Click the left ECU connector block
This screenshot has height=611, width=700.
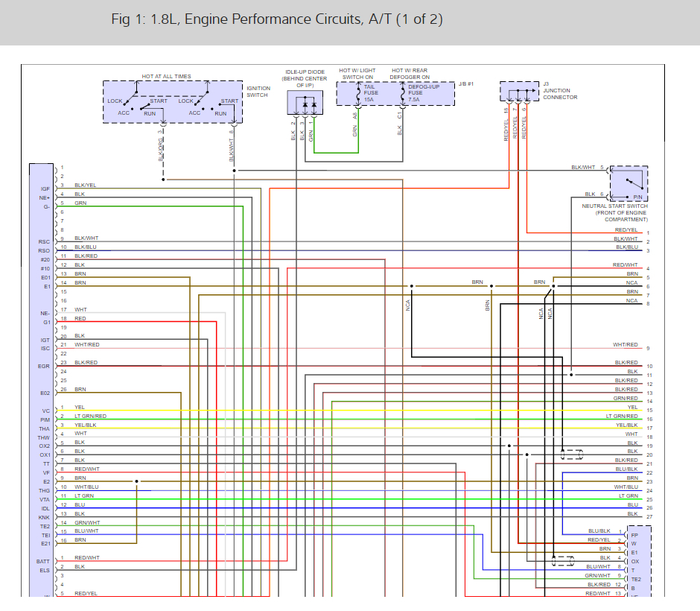click(x=42, y=380)
